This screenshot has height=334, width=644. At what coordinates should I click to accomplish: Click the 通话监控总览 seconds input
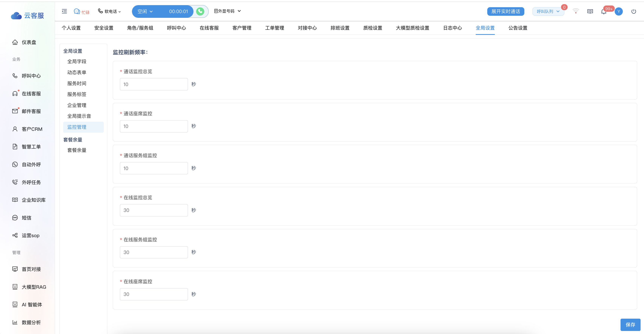(x=154, y=84)
